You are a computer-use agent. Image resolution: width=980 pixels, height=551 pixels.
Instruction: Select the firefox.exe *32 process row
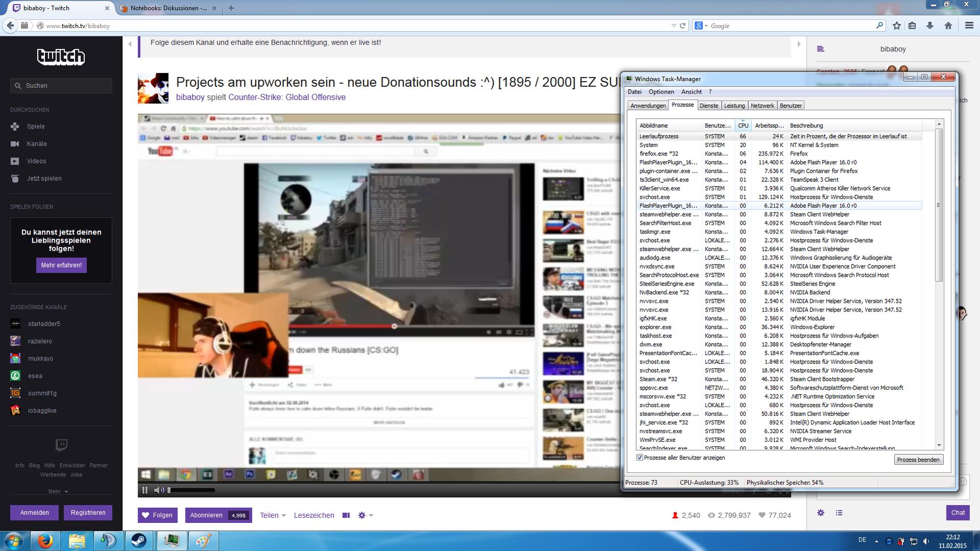pyautogui.click(x=779, y=154)
